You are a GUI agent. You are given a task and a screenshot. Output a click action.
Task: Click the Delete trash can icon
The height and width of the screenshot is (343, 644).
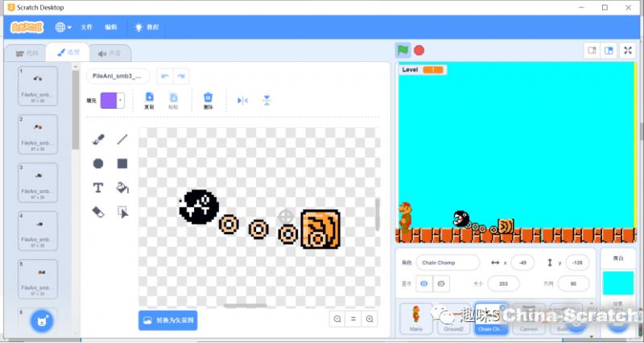(208, 98)
